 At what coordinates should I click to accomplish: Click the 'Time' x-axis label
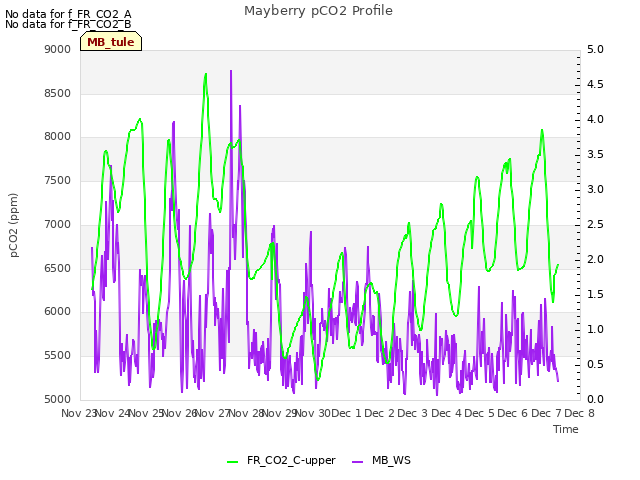566,429
